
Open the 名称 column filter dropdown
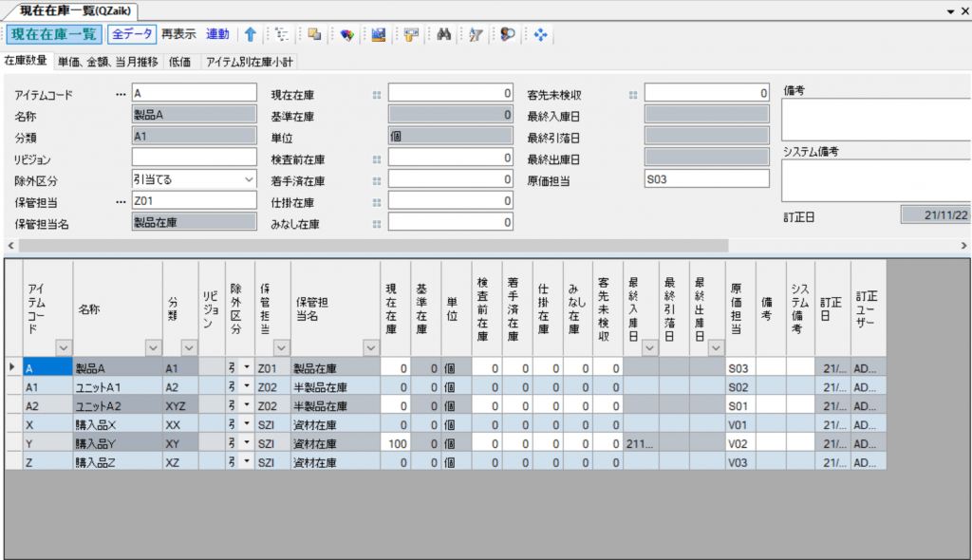[153, 348]
